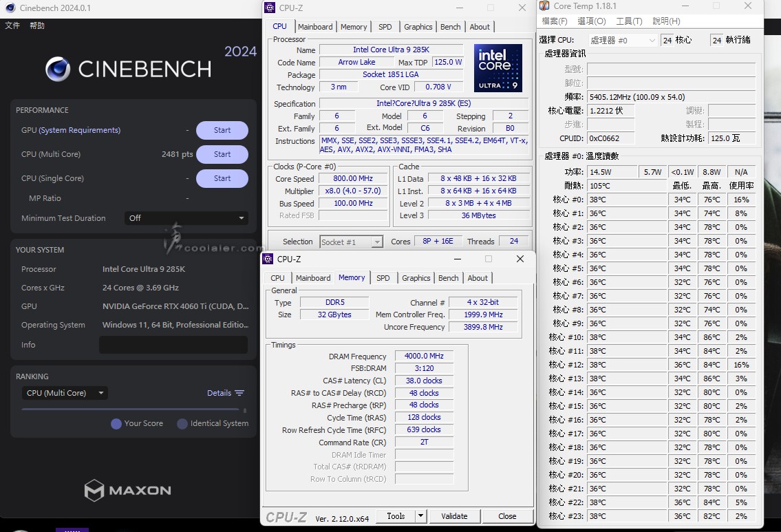Viewport: 781px width, 532px height.
Task: Switch to About tab in CPU-Z Processor window
Action: 480,27
